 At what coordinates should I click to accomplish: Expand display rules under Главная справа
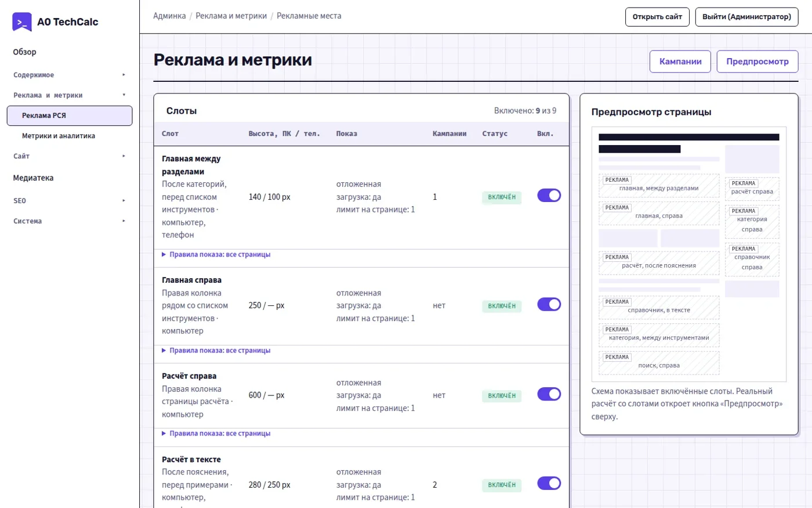click(x=216, y=351)
